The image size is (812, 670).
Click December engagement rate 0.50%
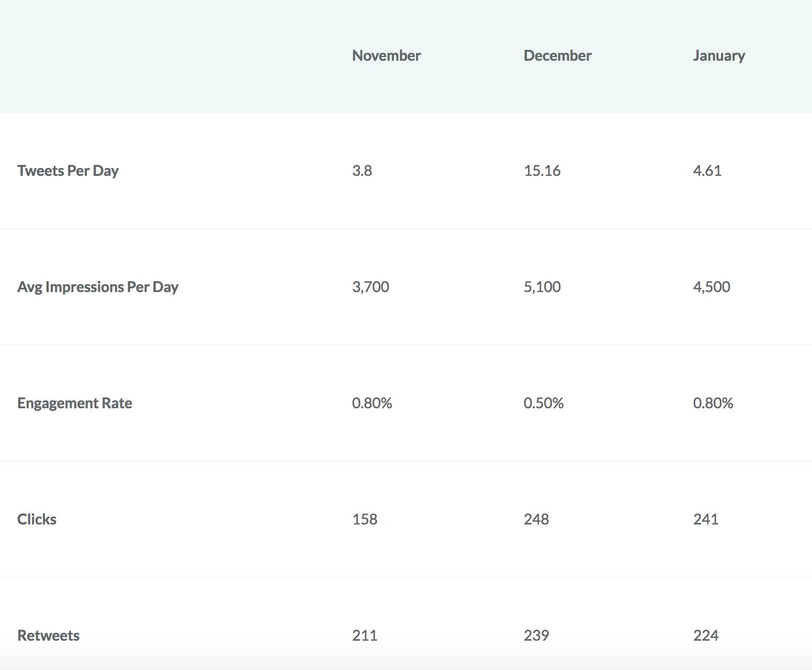(544, 403)
